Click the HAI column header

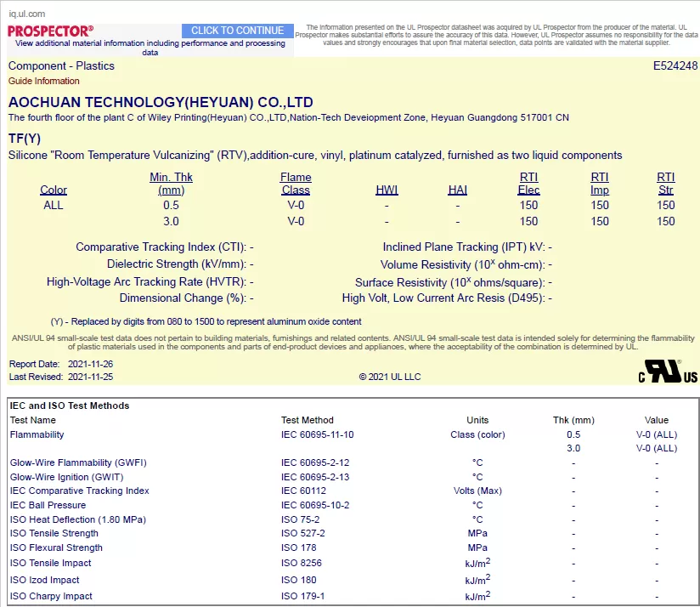[457, 190]
